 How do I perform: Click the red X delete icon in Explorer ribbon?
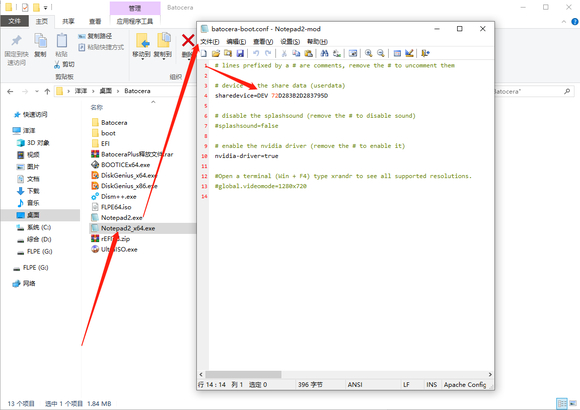tap(188, 40)
